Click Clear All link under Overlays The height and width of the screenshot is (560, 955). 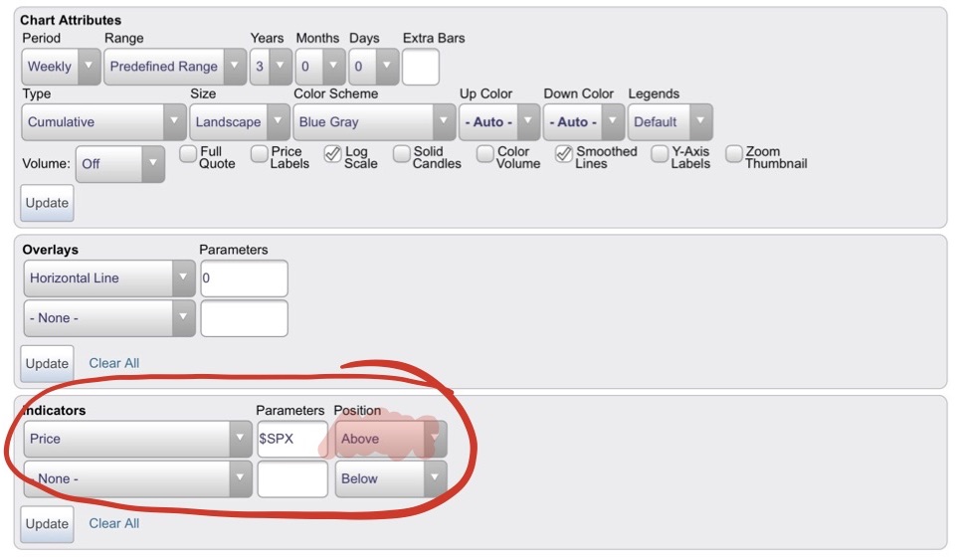click(x=114, y=363)
